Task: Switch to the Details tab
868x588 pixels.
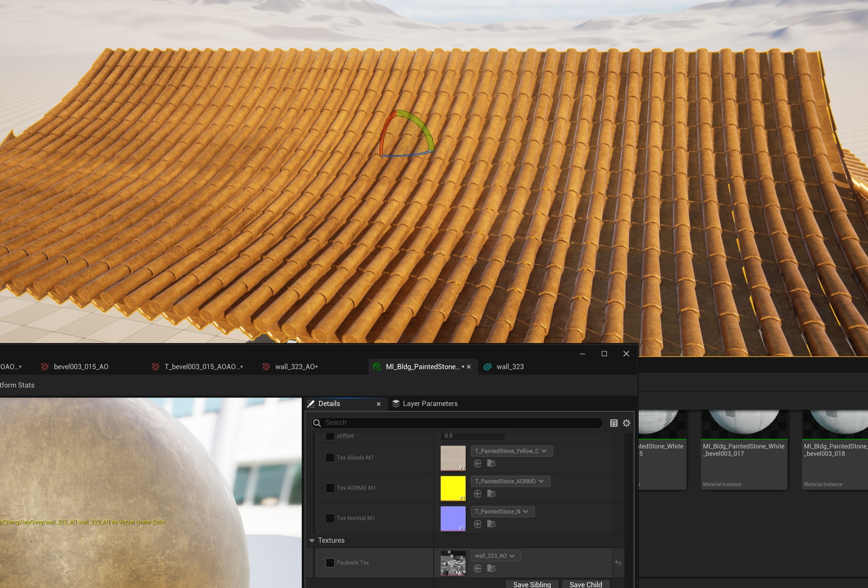Action: pyautogui.click(x=345, y=404)
